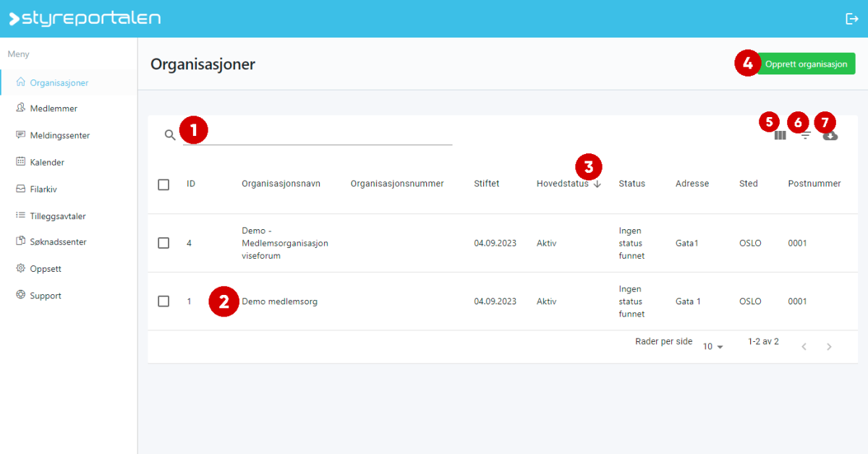This screenshot has height=454, width=868.
Task: Click the magnifying glass search icon
Action: [170, 134]
